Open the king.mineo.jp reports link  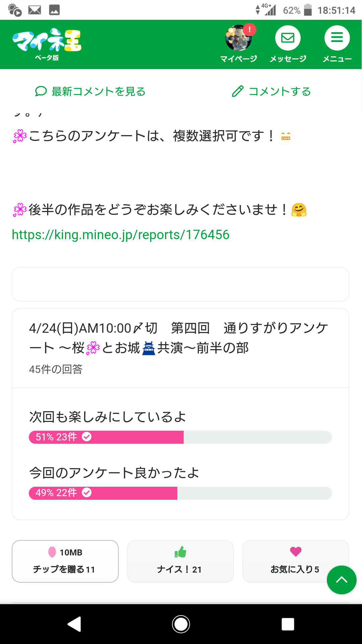click(x=121, y=235)
